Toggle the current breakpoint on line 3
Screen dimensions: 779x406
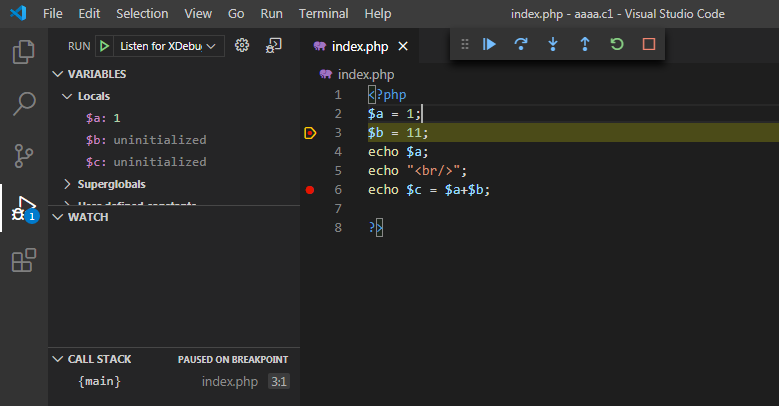coord(310,133)
